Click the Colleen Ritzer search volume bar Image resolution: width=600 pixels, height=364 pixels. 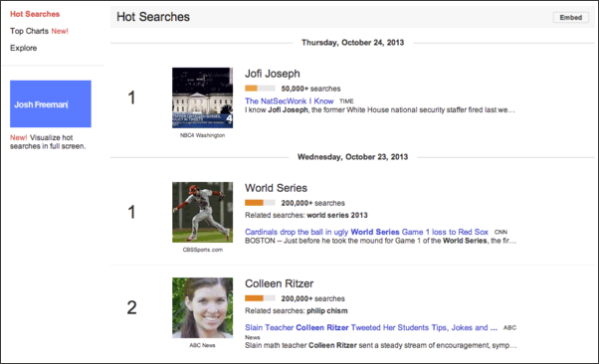pyautogui.click(x=260, y=298)
